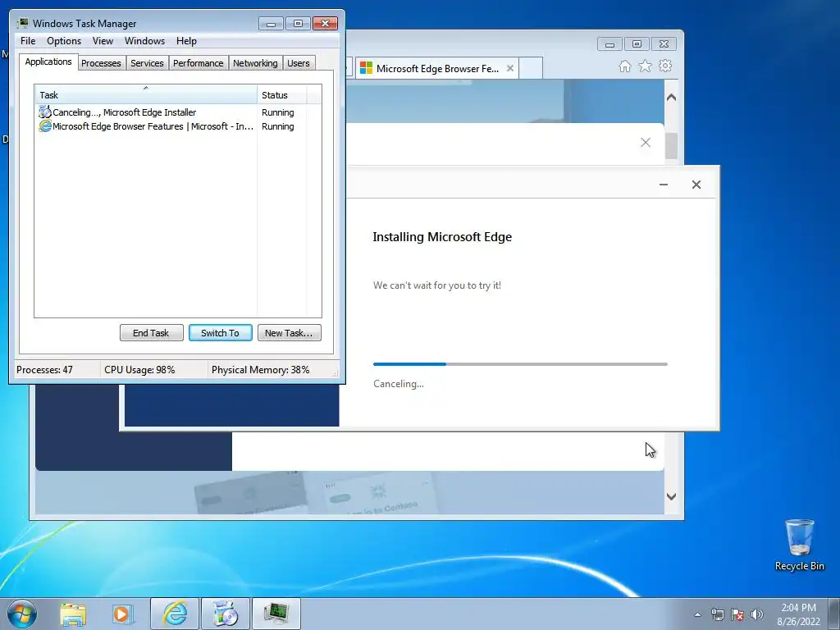Viewport: 840px width, 630px height.
Task: Sort by the Task column header
Action: [146, 95]
